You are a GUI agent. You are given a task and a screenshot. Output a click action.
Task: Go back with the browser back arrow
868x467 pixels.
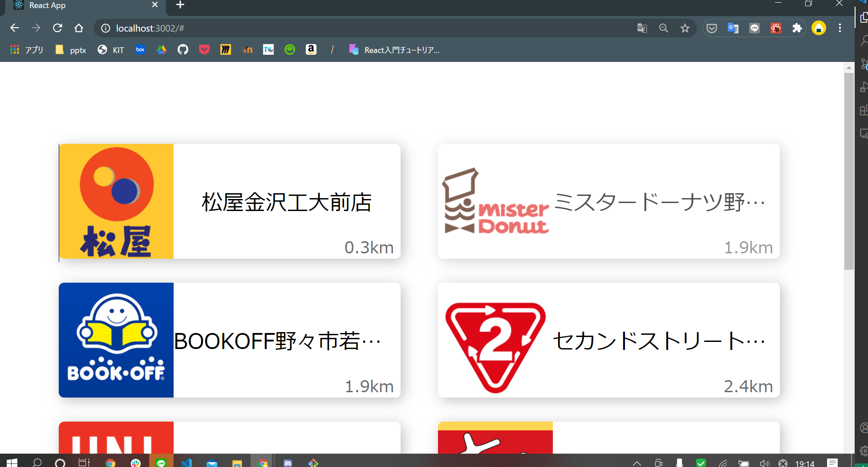(15, 28)
